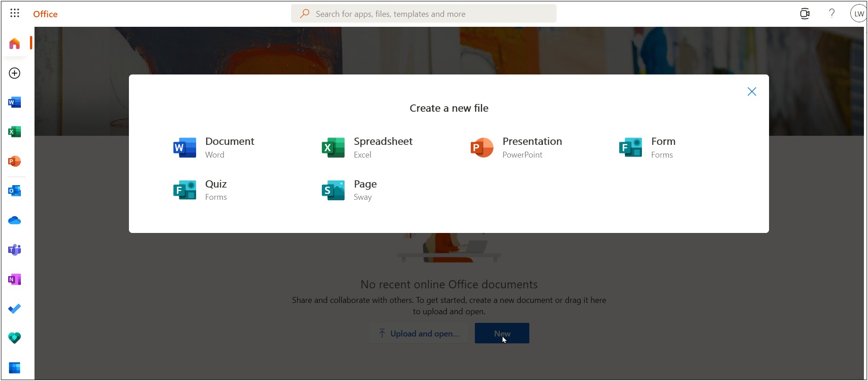Click the Office title link
The height and width of the screenshot is (381, 868).
pyautogui.click(x=45, y=14)
